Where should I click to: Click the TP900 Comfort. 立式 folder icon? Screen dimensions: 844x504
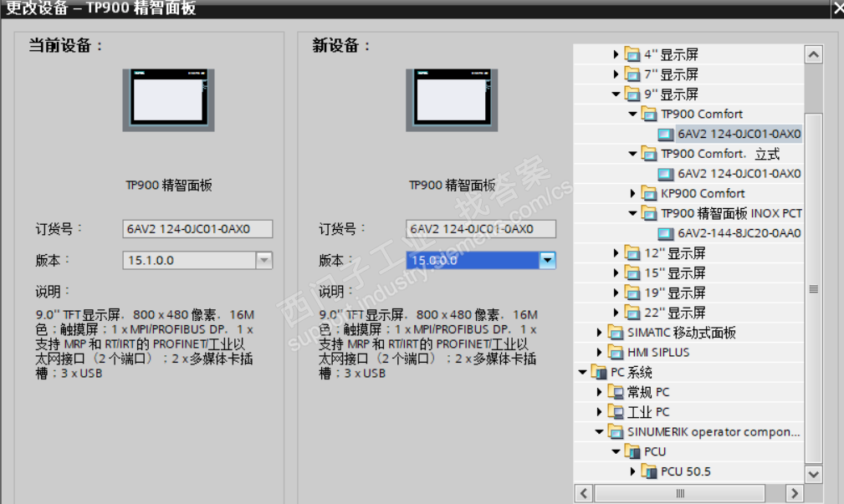(648, 154)
